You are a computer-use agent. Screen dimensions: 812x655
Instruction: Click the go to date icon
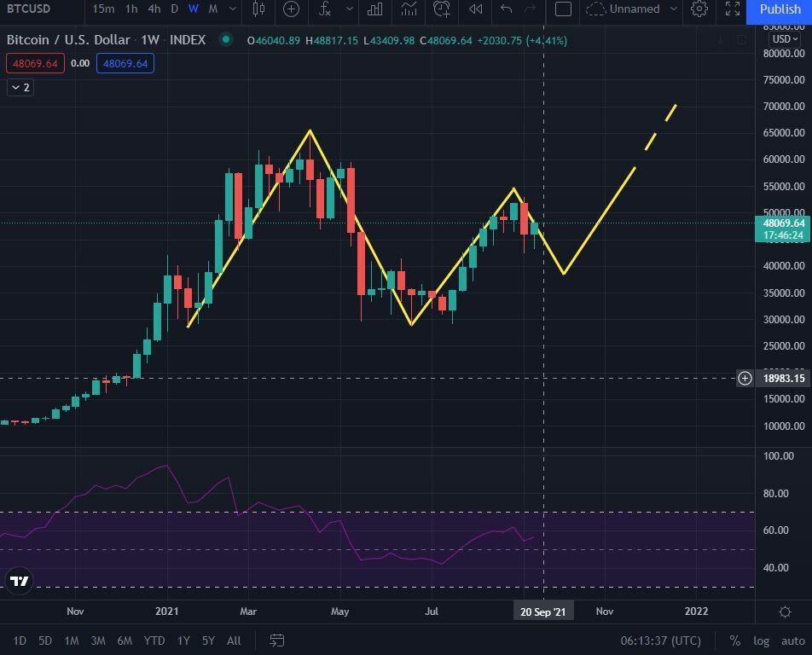(x=277, y=641)
